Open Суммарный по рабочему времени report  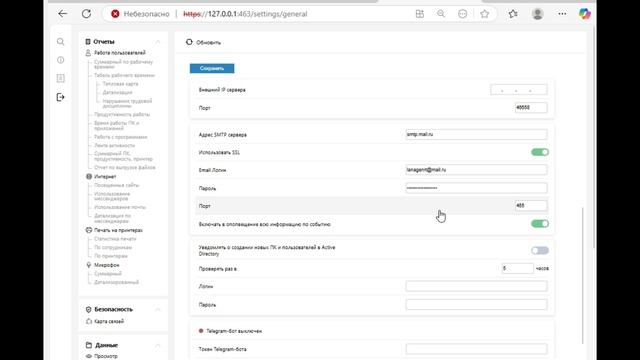tap(124, 64)
